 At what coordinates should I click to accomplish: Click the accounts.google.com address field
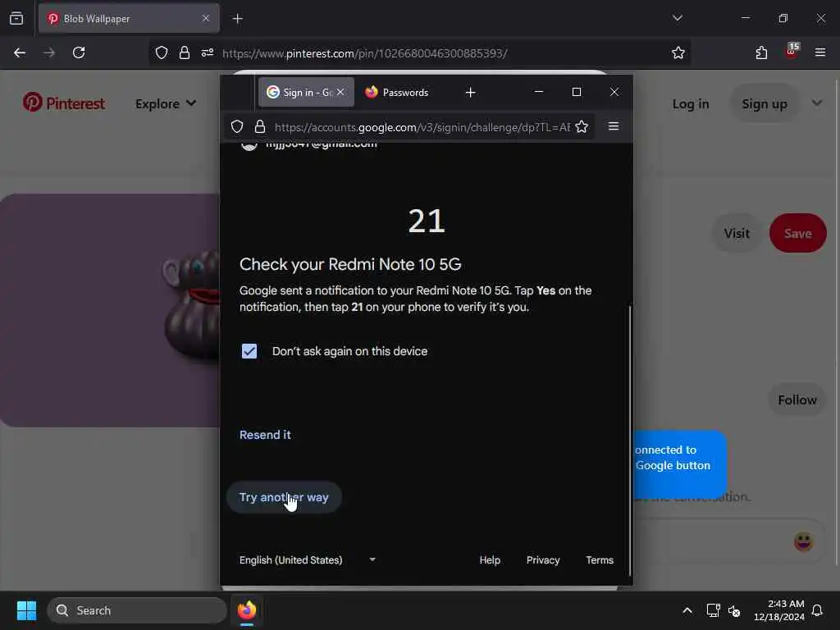pyautogui.click(x=422, y=127)
